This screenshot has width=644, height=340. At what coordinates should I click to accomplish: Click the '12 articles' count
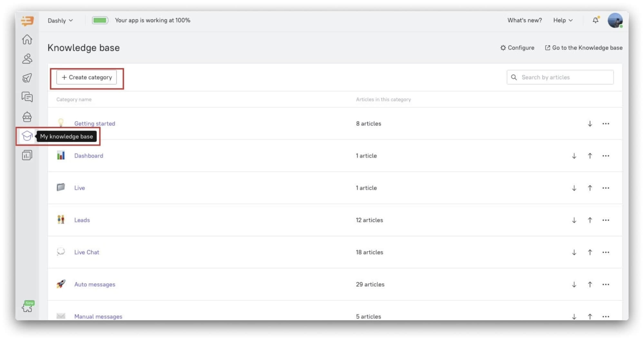tap(370, 220)
